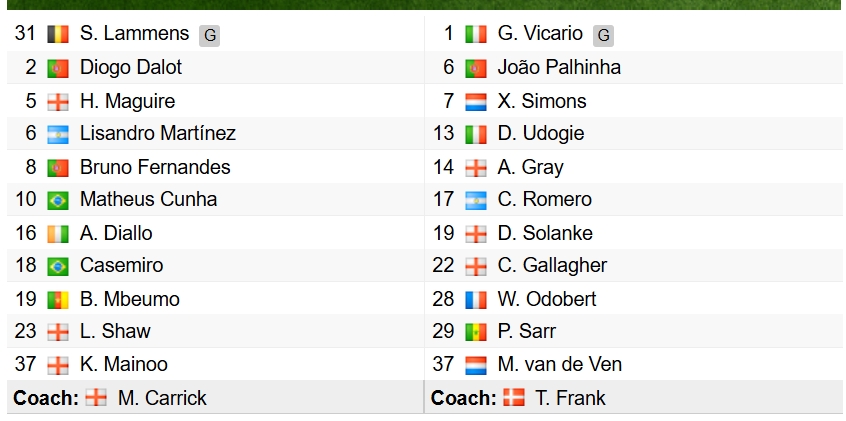Open Diogo Dalot player link
Viewport: 846px width, 421px height.
[x=131, y=67]
